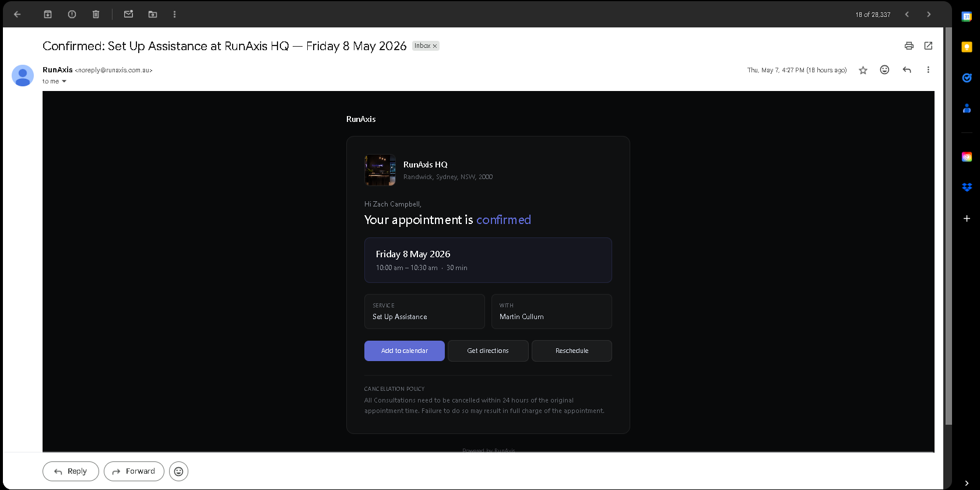Click the RunAxis HQ venue thumbnail
980x490 pixels.
380,170
